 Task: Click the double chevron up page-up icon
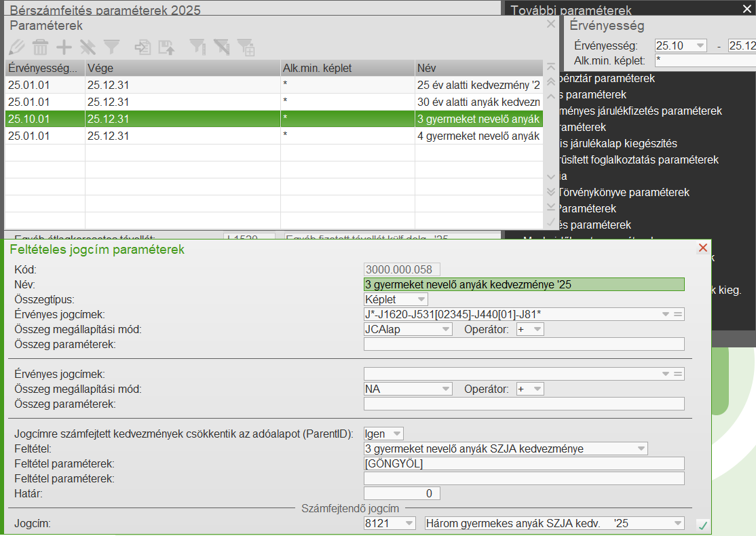point(551,81)
